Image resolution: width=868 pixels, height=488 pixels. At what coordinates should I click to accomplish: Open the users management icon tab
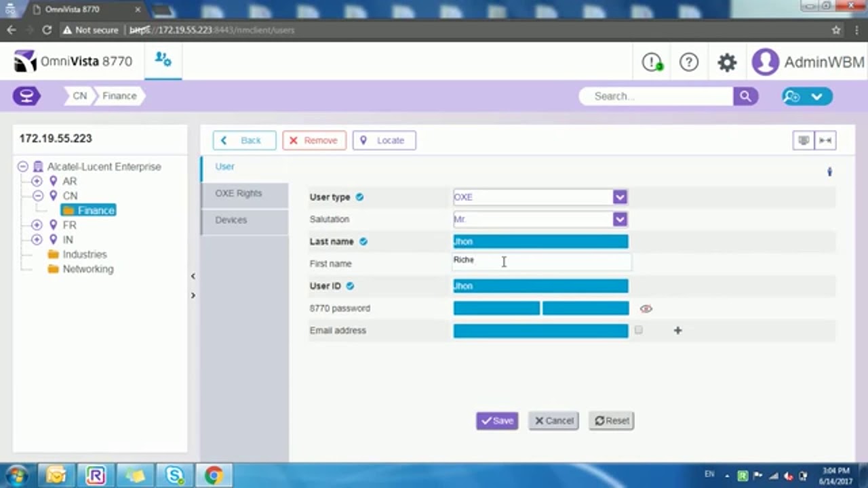coord(163,60)
